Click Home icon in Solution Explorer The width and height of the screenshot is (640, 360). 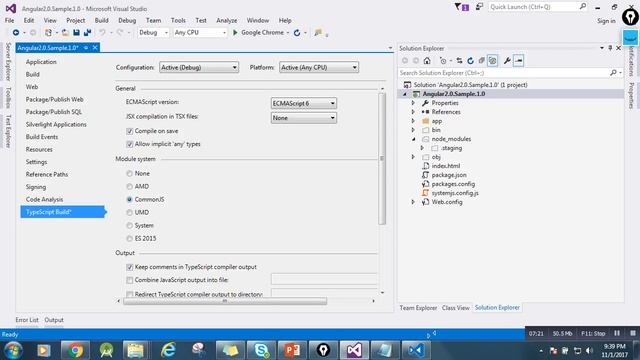coord(427,61)
